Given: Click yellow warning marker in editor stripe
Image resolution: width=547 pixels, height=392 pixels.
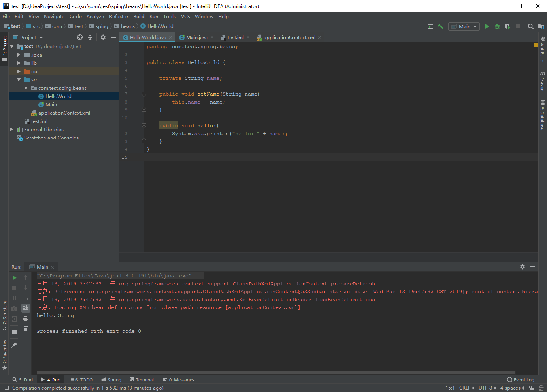Looking at the screenshot, I should click(x=536, y=128).
